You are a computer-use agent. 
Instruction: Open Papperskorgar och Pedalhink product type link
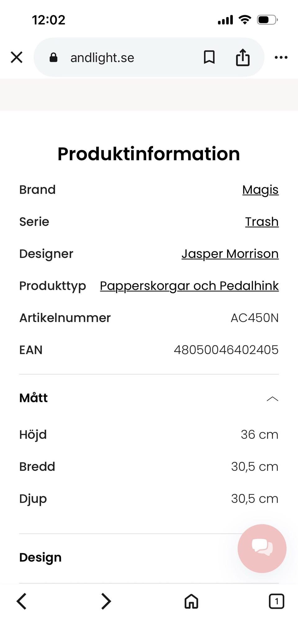tap(189, 286)
